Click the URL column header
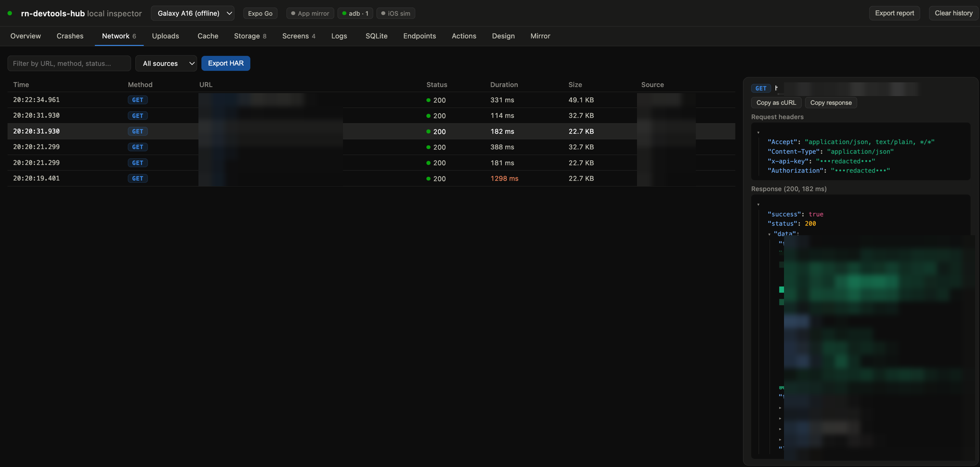 (x=206, y=84)
